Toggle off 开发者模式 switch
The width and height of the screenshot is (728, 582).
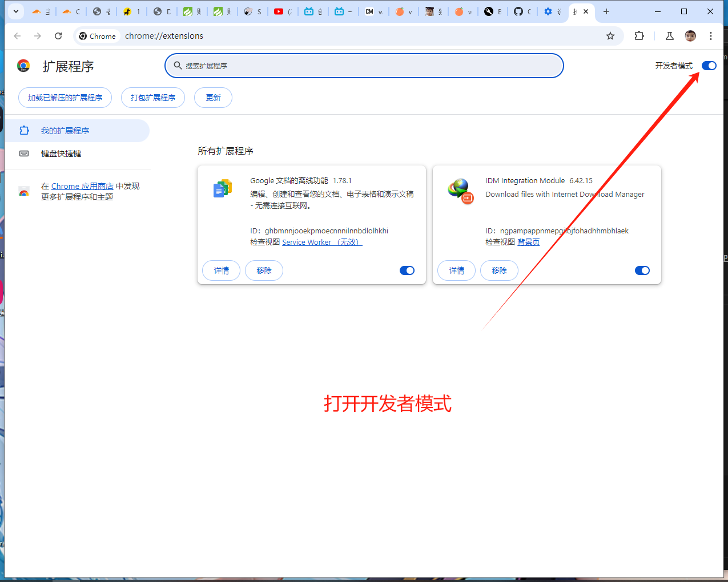pos(709,66)
